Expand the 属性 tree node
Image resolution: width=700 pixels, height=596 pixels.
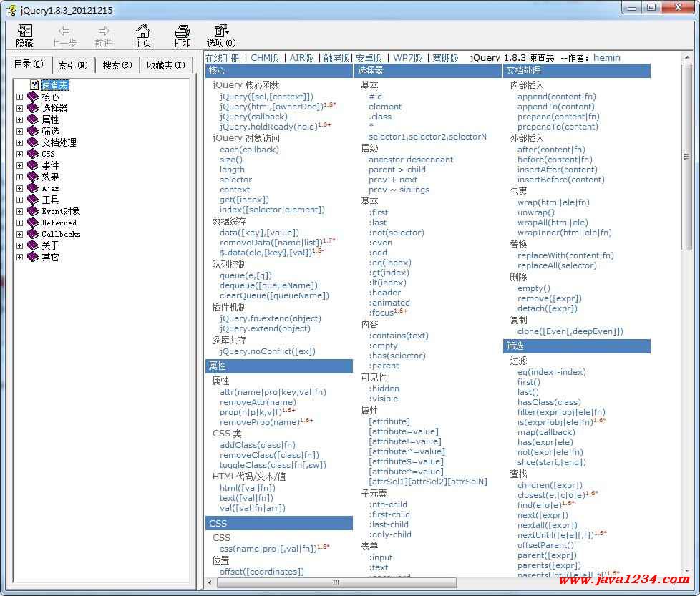pos(19,119)
